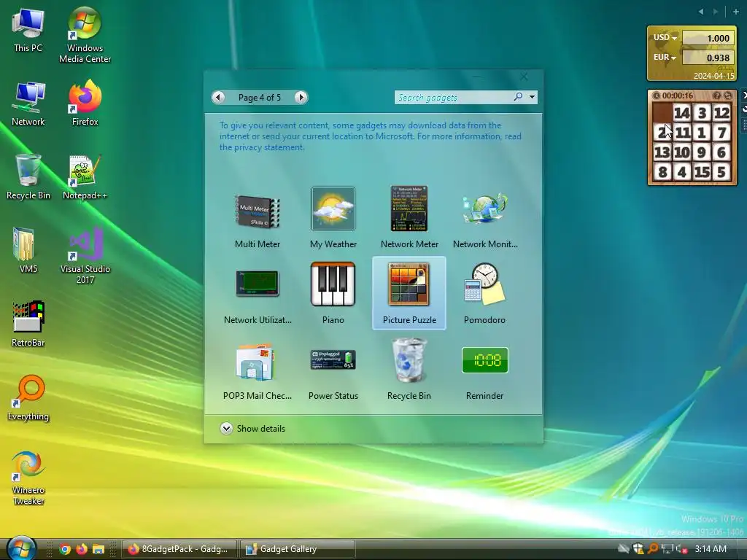Select the Power Status gadget

point(333,369)
